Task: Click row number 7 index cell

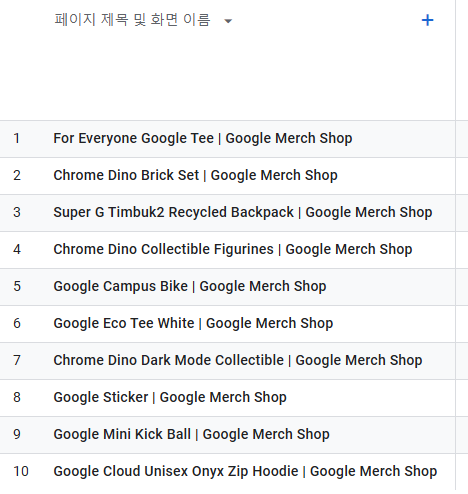Action: point(17,360)
